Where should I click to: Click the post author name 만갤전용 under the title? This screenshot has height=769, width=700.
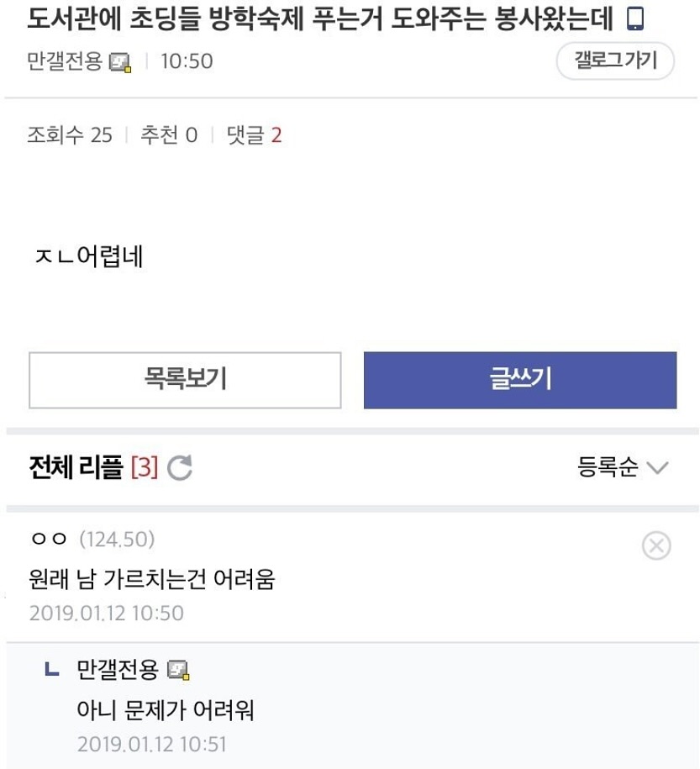(65, 62)
